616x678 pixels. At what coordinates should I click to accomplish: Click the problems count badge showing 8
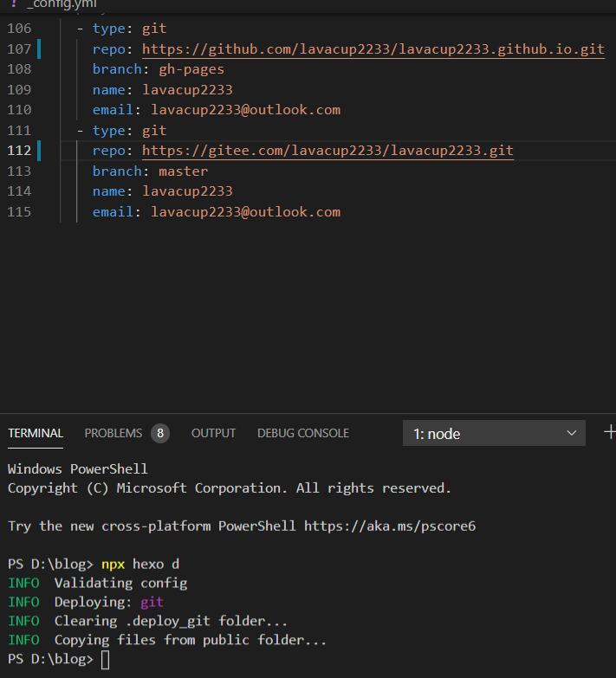(x=159, y=433)
